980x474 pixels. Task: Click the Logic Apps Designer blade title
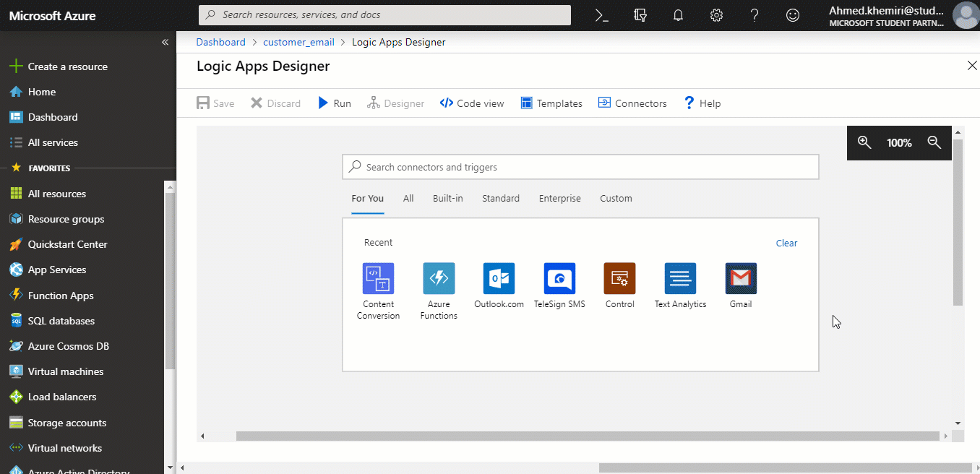[263, 66]
